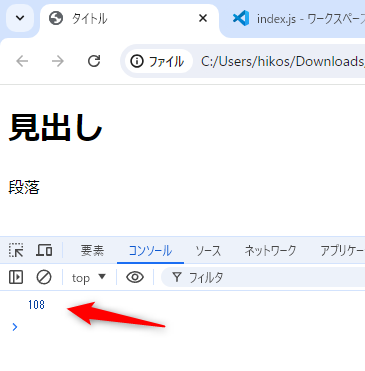
Task: Show the console sidebar icon
Action: point(16,277)
